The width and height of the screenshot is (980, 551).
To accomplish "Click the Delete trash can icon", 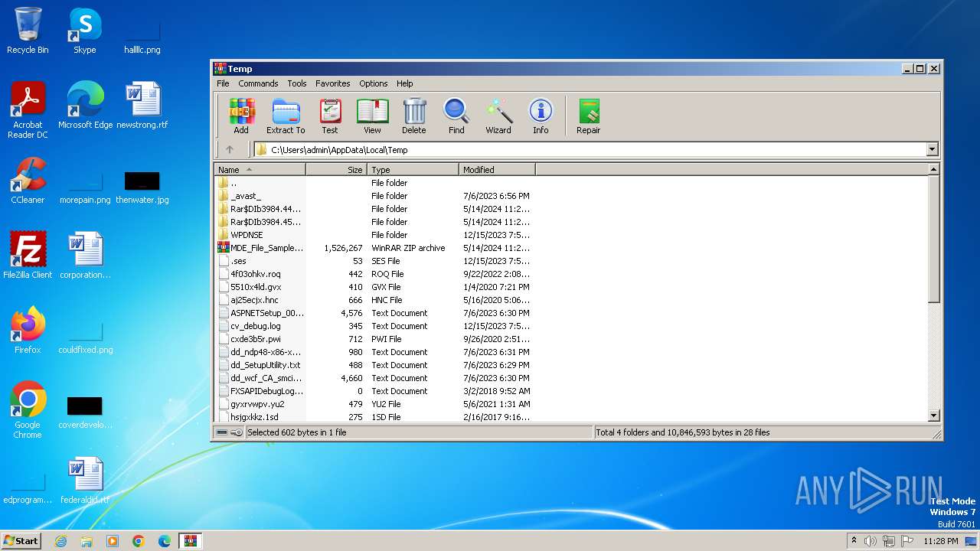I will [414, 116].
